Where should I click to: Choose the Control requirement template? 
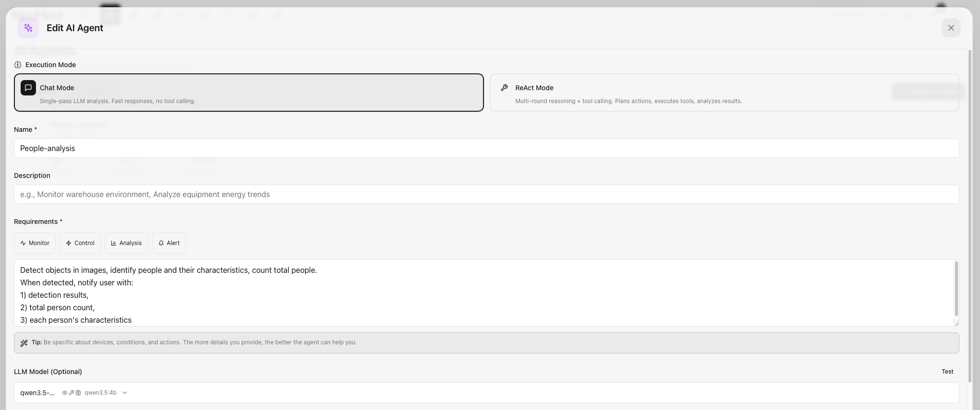click(x=80, y=243)
